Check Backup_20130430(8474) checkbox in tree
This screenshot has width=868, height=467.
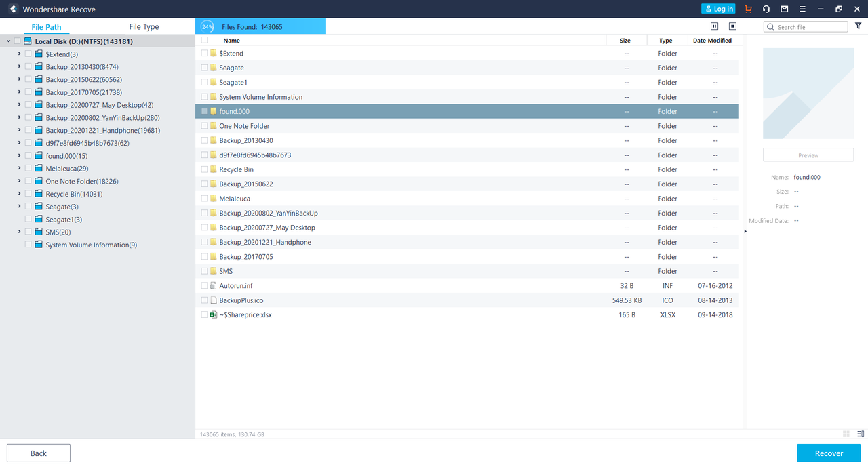point(28,66)
